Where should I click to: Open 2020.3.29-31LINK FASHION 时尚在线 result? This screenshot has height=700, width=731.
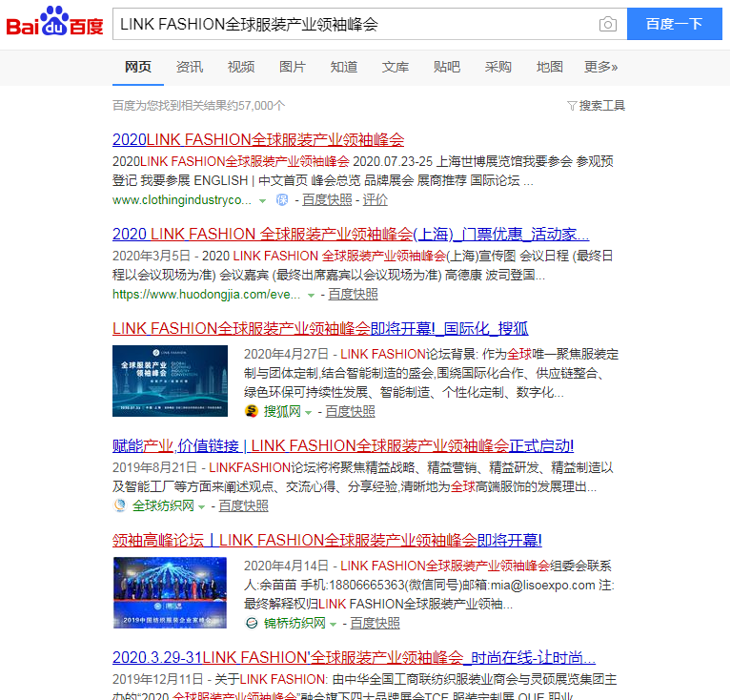pos(354,658)
